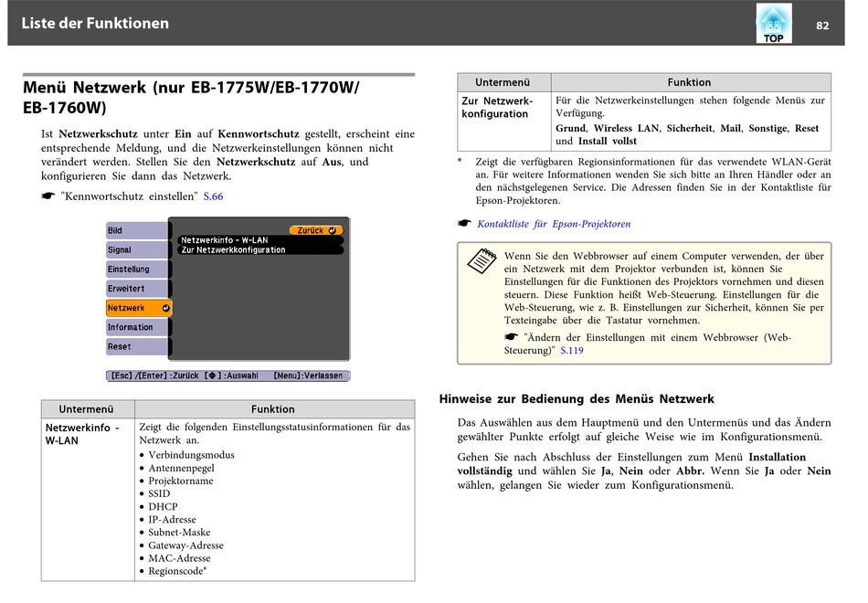Follow the S.119 page reference link

click(572, 351)
